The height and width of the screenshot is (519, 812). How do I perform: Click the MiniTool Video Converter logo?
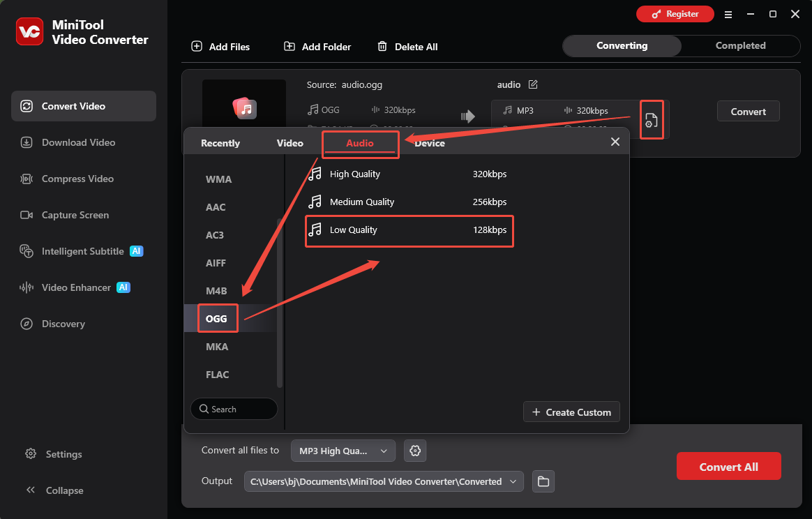click(29, 31)
